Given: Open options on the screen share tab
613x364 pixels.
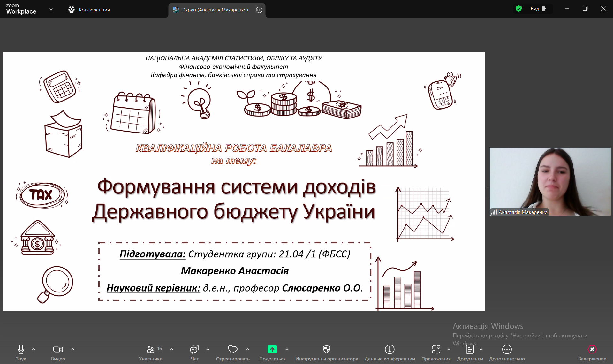Looking at the screenshot, I should [x=259, y=10].
